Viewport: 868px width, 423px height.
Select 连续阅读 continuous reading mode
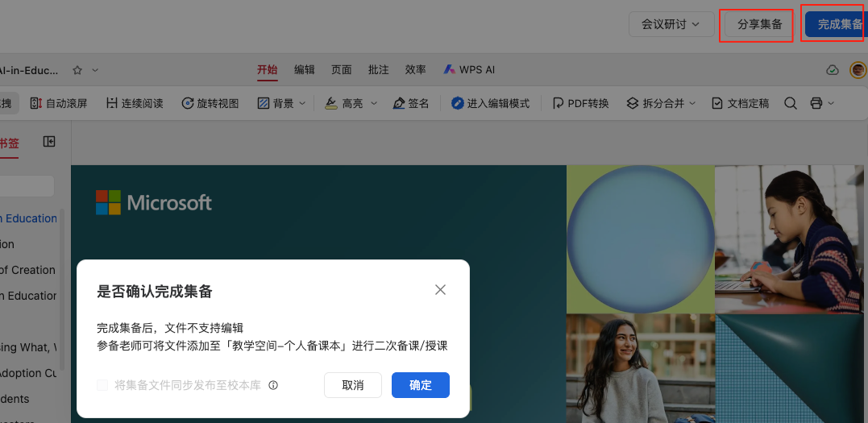pos(135,103)
